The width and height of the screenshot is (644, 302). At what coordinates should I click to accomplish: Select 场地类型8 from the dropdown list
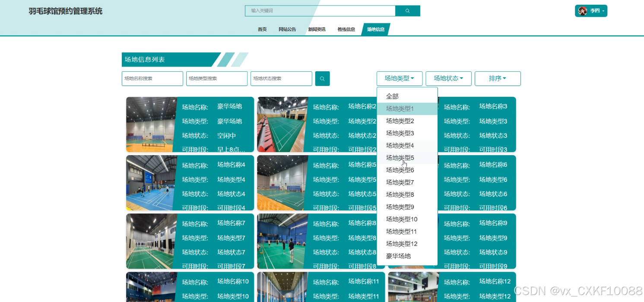[x=407, y=195]
